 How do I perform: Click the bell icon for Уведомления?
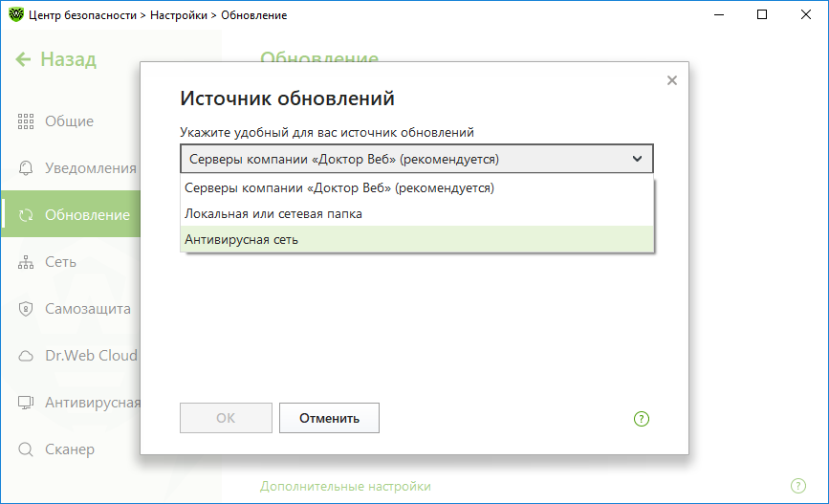(26, 168)
